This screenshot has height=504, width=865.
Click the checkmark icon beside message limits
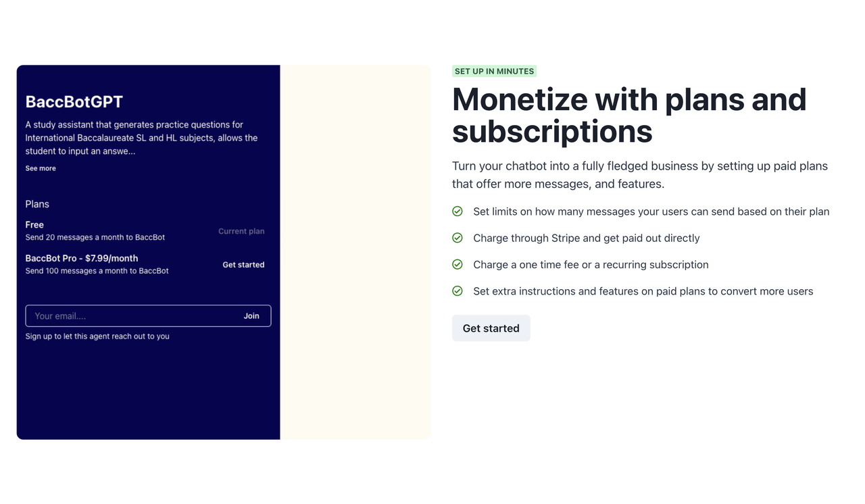tap(458, 211)
